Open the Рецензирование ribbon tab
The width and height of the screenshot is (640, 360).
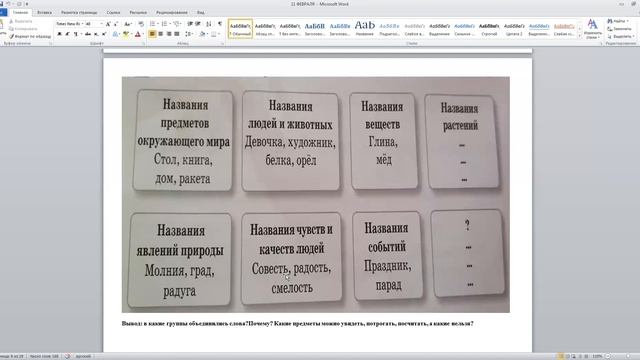coord(172,13)
